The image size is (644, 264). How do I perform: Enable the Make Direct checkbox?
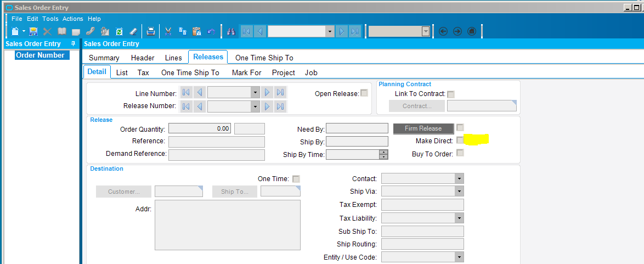[460, 140]
